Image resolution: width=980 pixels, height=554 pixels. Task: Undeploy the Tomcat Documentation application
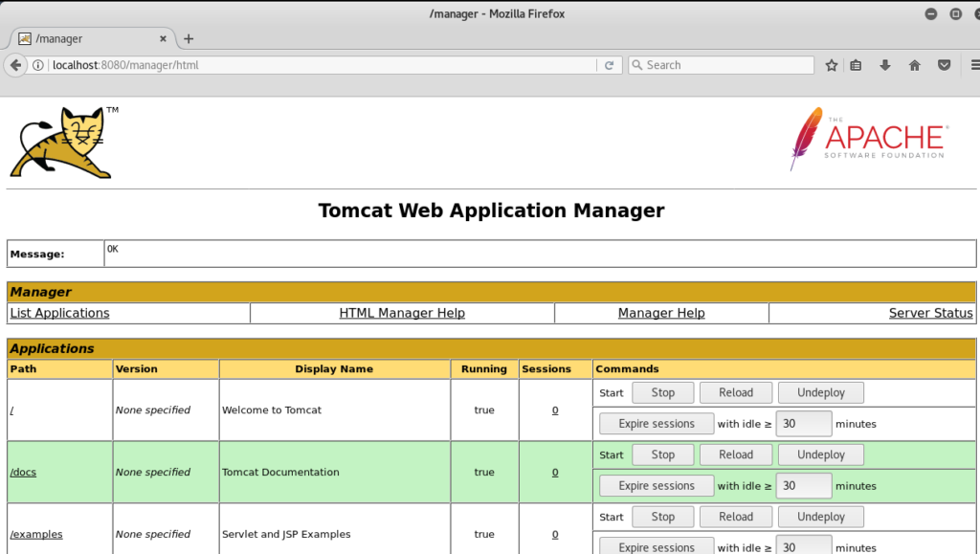(820, 454)
